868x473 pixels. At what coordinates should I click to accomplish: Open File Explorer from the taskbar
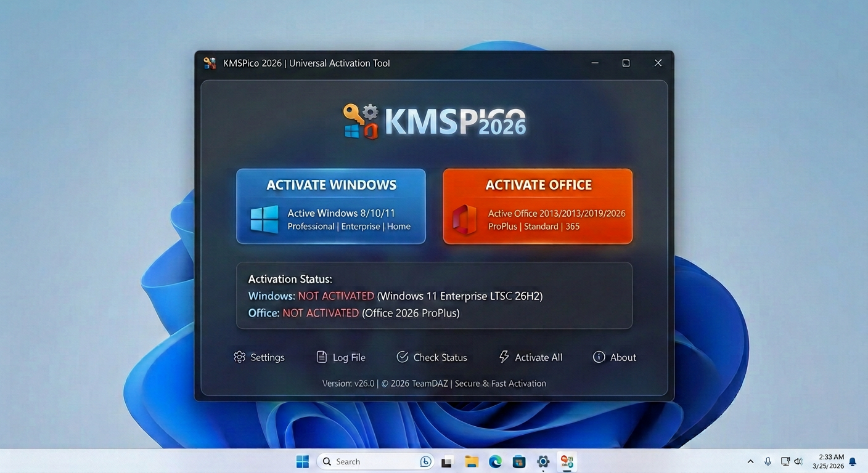point(472,461)
